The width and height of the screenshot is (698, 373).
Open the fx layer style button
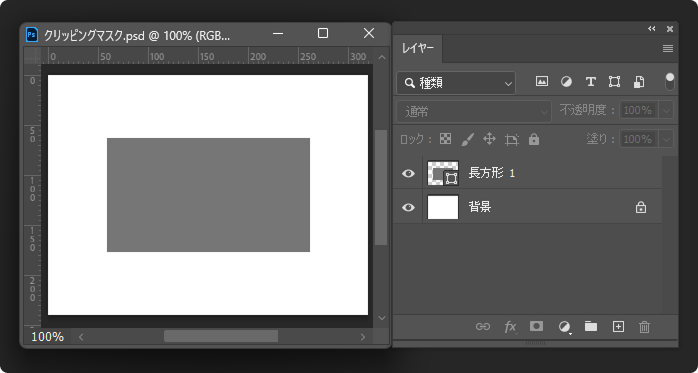coord(510,327)
